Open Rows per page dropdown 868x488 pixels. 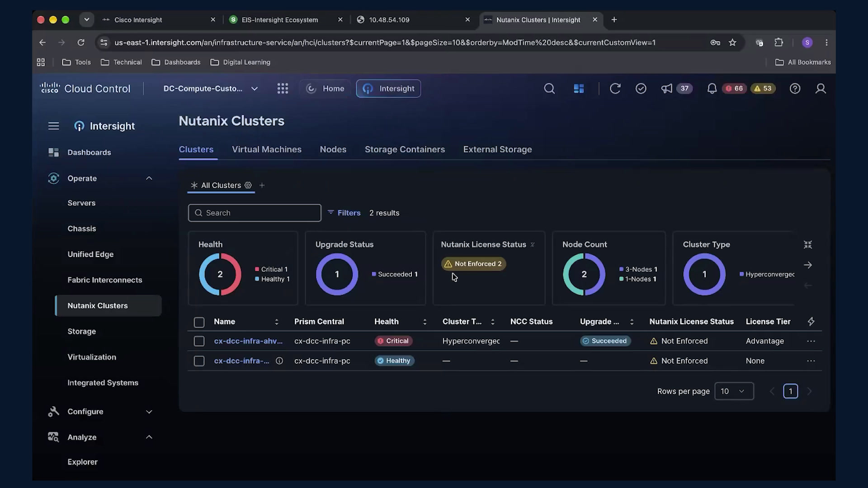click(734, 391)
